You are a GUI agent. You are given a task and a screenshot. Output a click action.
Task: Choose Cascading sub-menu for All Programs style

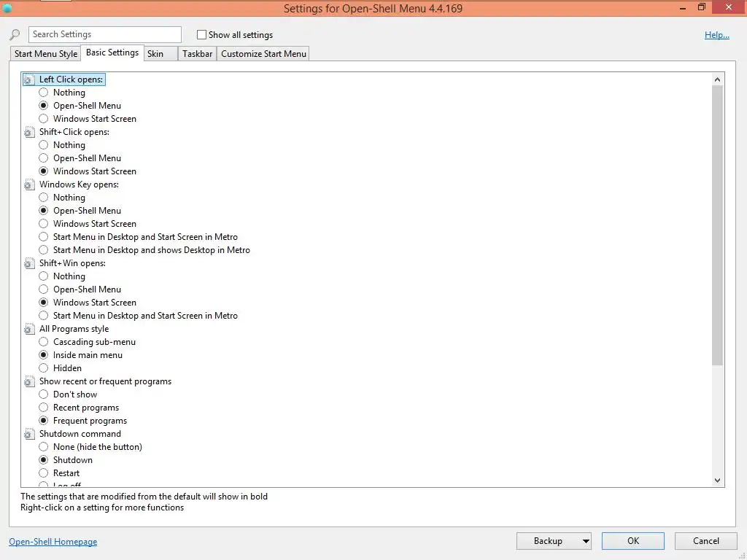(x=43, y=342)
